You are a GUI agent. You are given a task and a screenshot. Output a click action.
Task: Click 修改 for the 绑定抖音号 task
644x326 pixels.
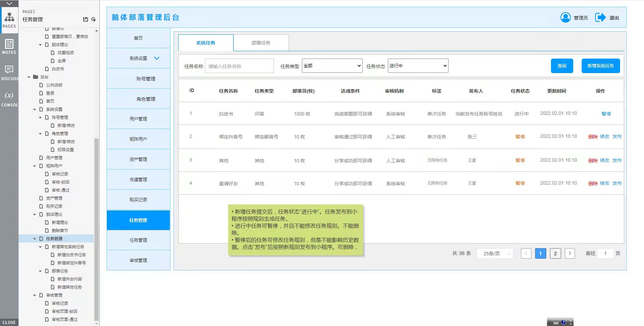pos(605,137)
